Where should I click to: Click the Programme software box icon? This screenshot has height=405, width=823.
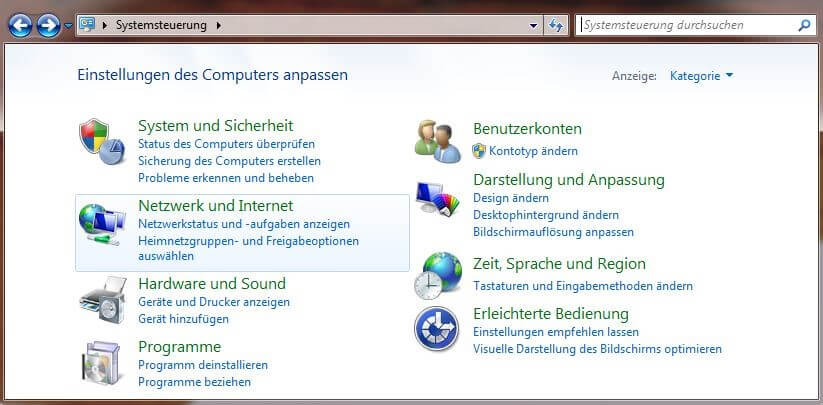tap(100, 363)
